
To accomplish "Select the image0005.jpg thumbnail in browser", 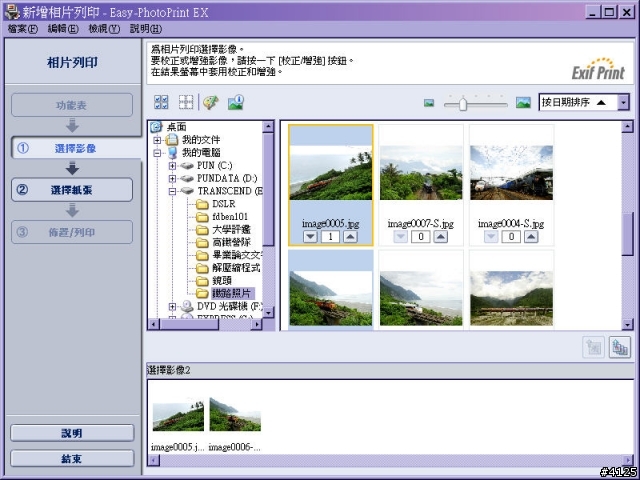I will click(331, 173).
